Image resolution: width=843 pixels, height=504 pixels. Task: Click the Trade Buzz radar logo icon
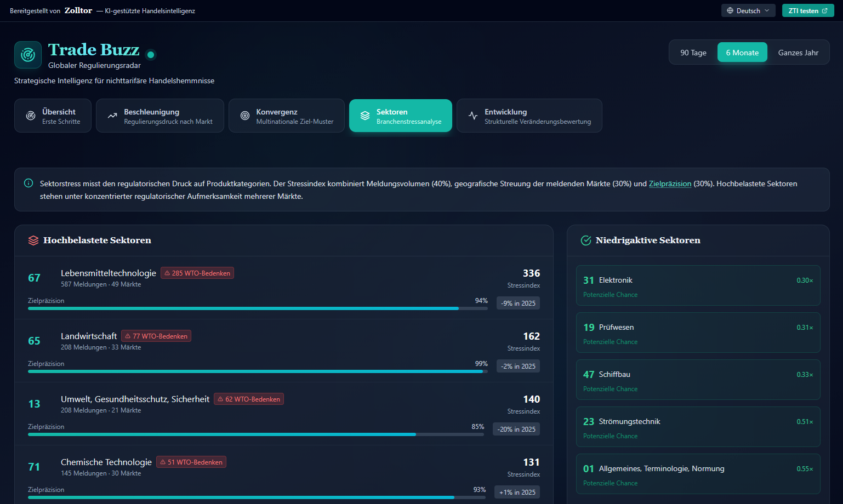(27, 55)
